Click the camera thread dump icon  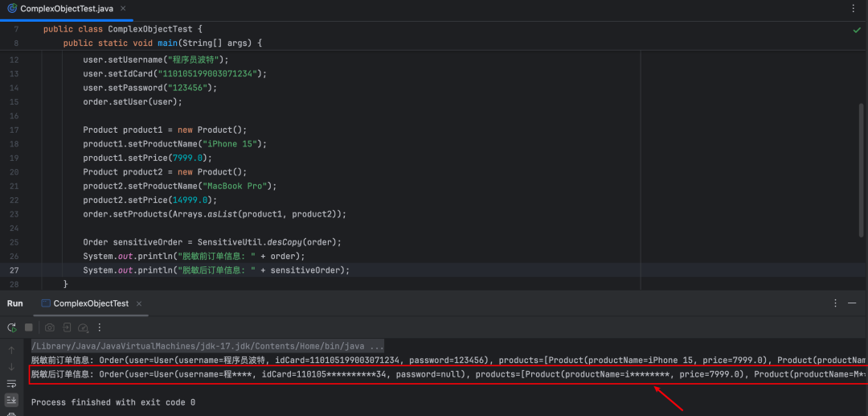coord(50,327)
